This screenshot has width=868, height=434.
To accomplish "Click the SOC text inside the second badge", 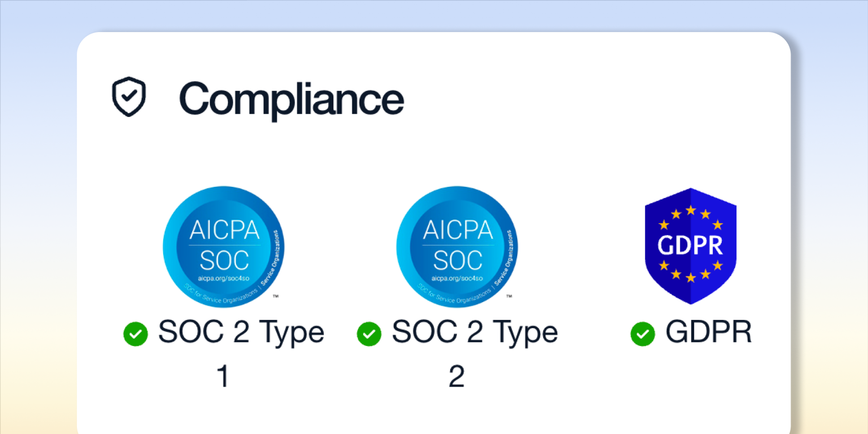I will [457, 260].
